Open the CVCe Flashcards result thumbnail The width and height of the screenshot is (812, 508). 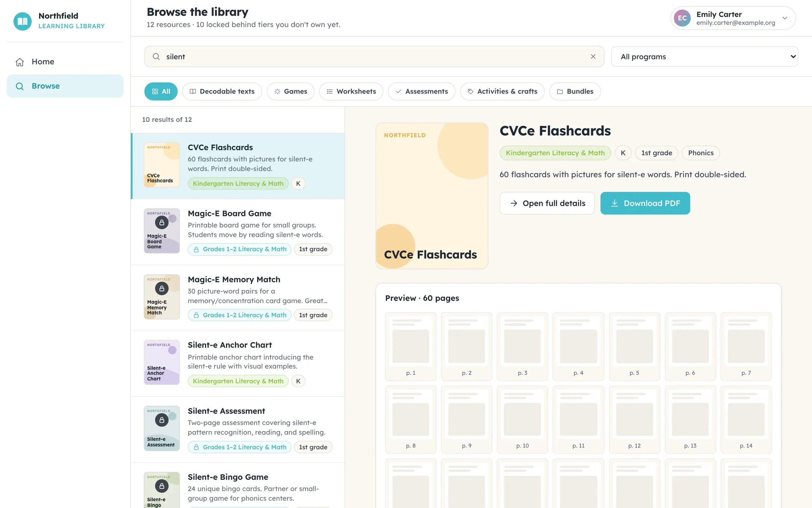pyautogui.click(x=162, y=165)
